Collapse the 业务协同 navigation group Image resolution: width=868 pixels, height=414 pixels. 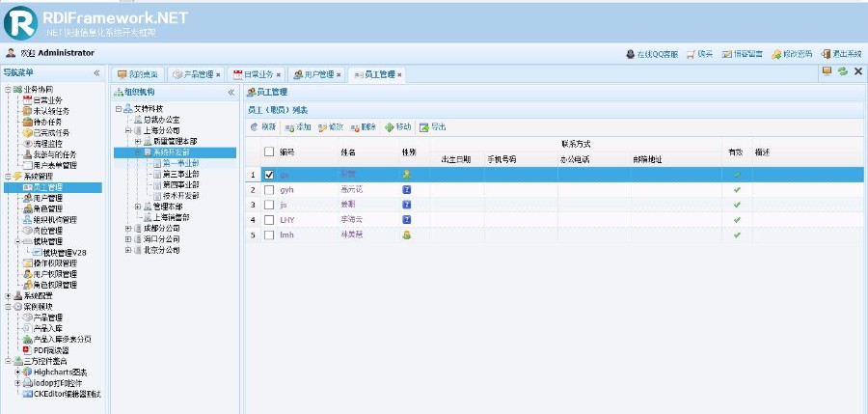pos(8,89)
